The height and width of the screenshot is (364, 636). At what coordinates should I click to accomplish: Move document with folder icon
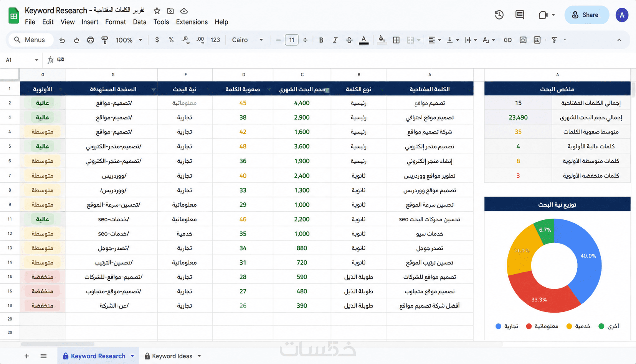pos(170,11)
